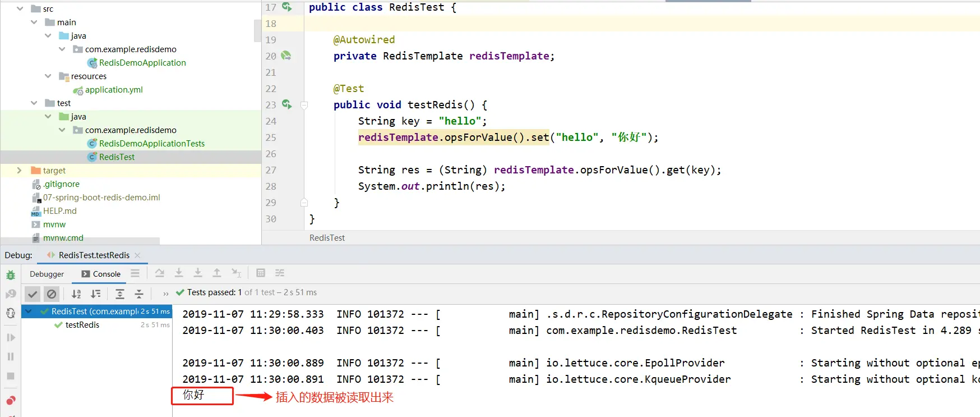The width and height of the screenshot is (980, 417).
Task: Click the @Autowired annotation
Action: pos(364,39)
